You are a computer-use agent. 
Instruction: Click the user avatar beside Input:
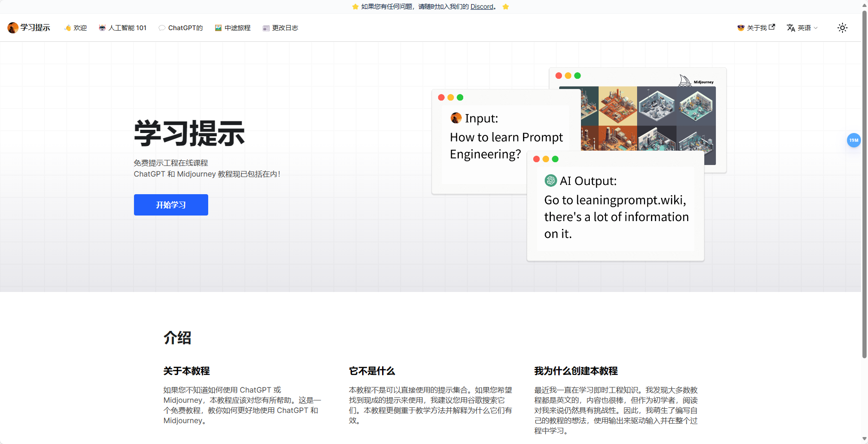[x=456, y=118]
